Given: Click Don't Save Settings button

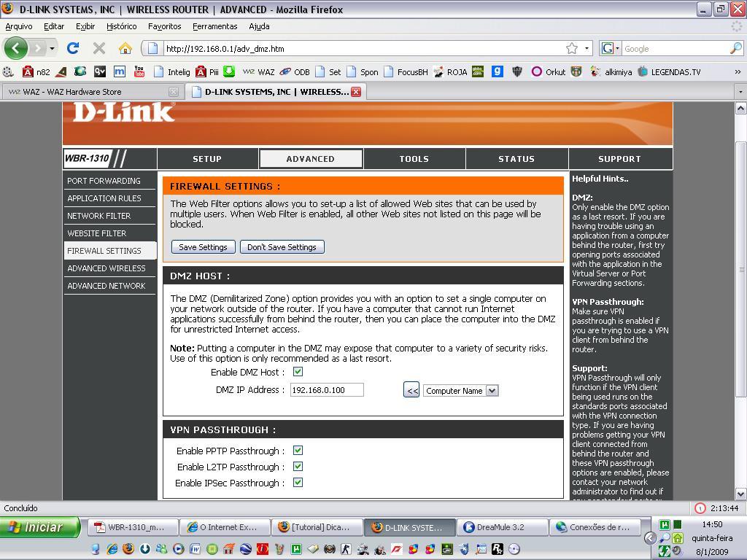Looking at the screenshot, I should pos(282,247).
